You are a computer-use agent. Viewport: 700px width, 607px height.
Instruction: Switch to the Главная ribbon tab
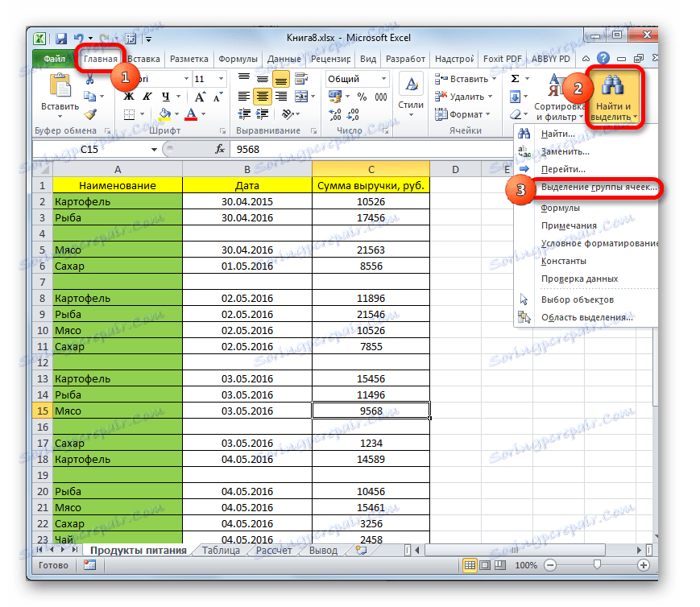click(x=101, y=59)
